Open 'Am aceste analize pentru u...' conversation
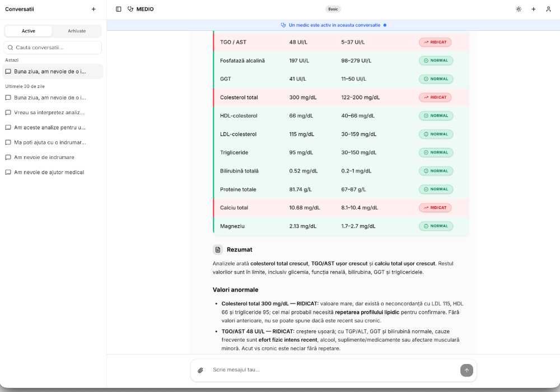This screenshot has height=392, width=560. tap(53, 128)
